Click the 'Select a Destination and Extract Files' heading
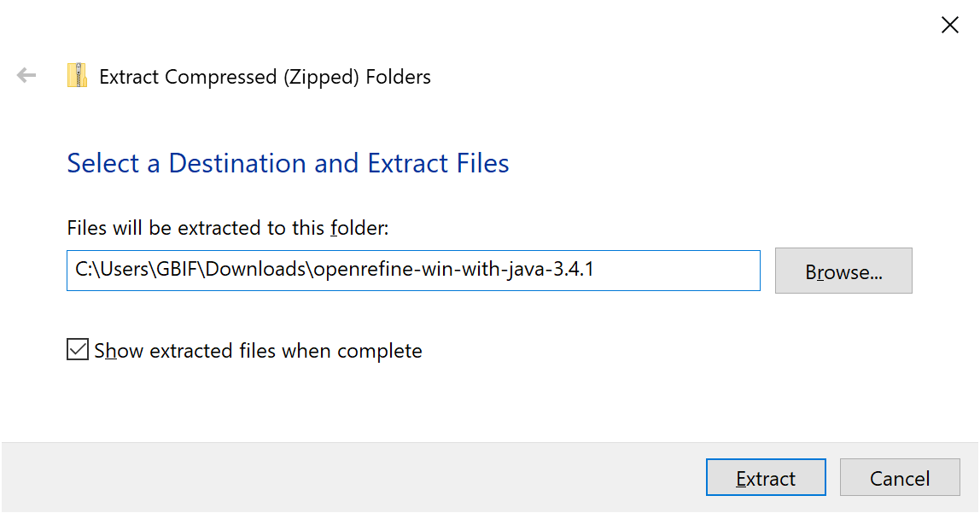Screen dimensions: 980x513 tap(288, 163)
